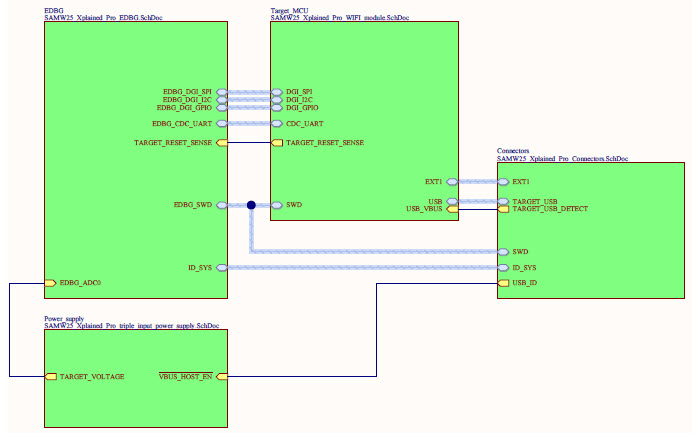Viewport: 692px width, 433px height.
Task: Click the EDBG_SWD port symbol
Action: coord(221,205)
